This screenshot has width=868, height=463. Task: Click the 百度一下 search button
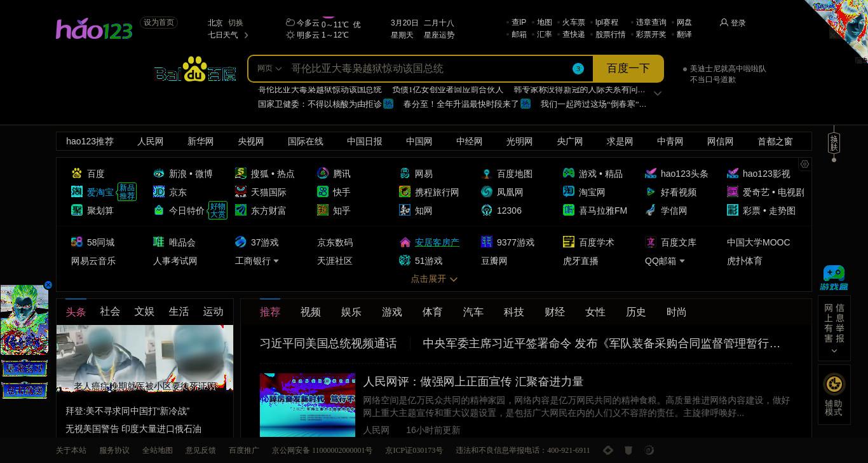click(628, 69)
